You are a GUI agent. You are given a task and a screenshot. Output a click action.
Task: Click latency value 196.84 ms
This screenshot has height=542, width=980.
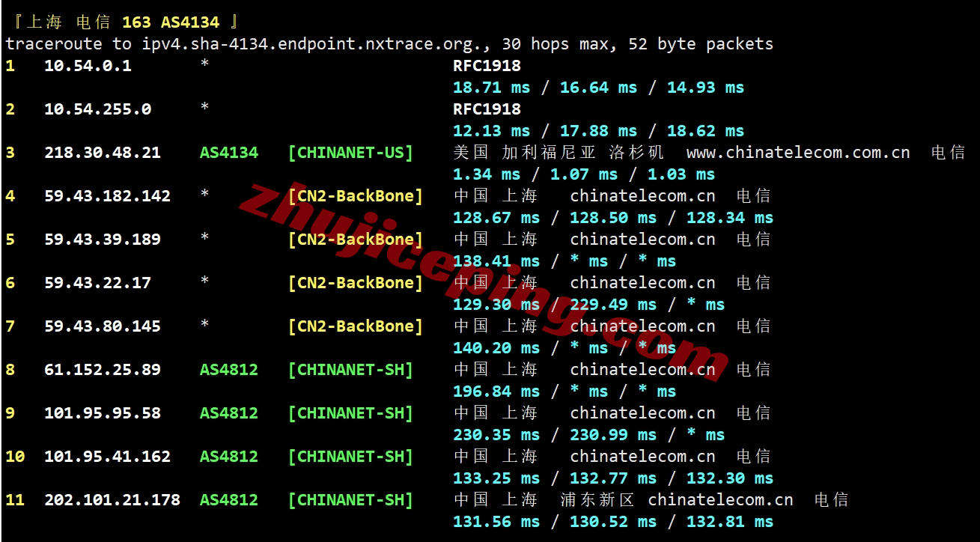click(496, 392)
